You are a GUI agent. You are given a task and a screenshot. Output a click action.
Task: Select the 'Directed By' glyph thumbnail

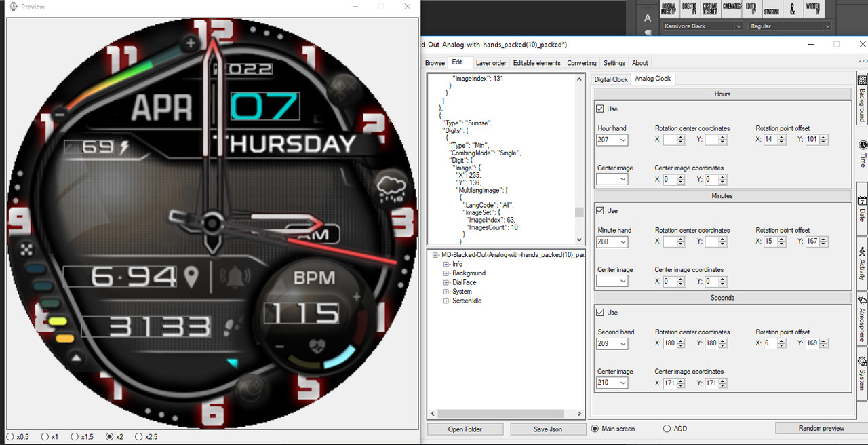pos(689,9)
